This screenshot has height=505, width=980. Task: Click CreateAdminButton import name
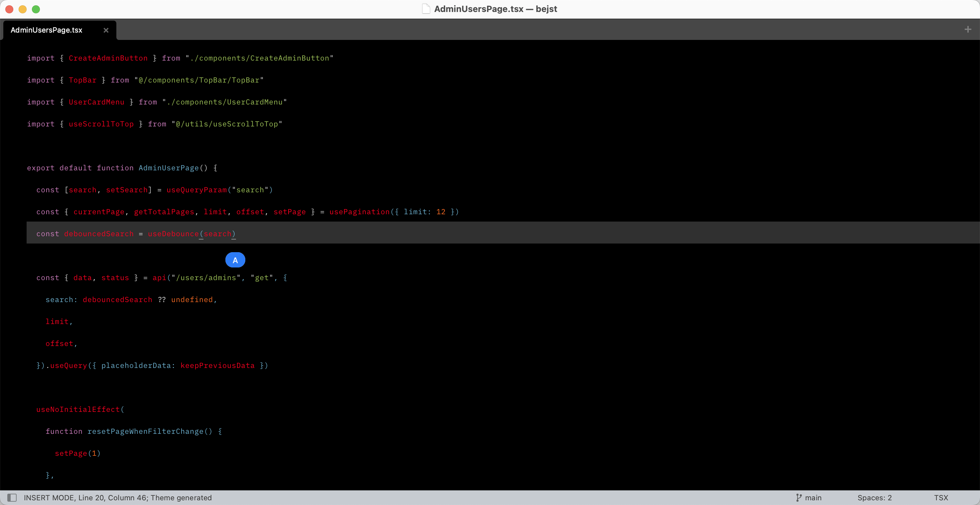108,58
